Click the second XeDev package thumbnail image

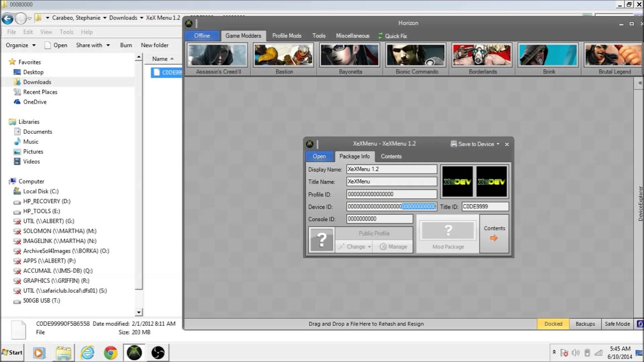click(492, 182)
